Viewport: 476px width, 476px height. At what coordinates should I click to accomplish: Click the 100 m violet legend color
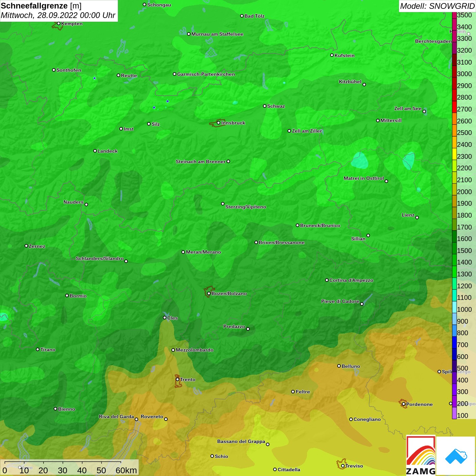(x=454, y=413)
